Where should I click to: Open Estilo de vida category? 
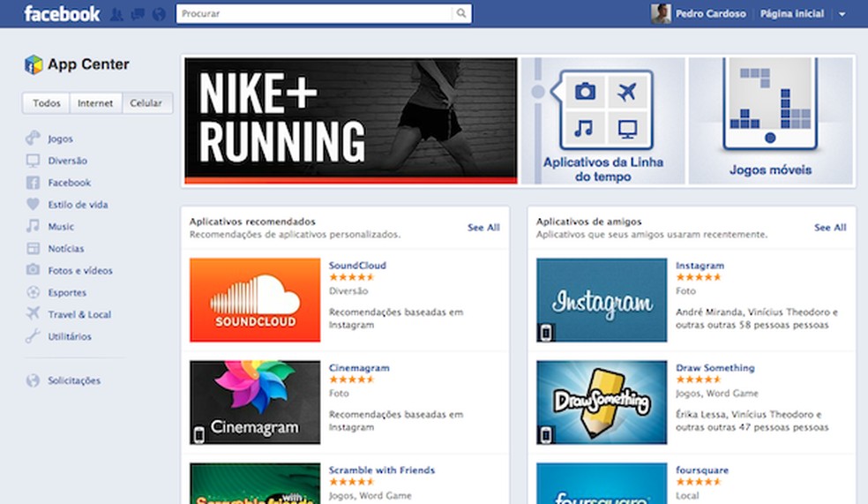point(78,205)
